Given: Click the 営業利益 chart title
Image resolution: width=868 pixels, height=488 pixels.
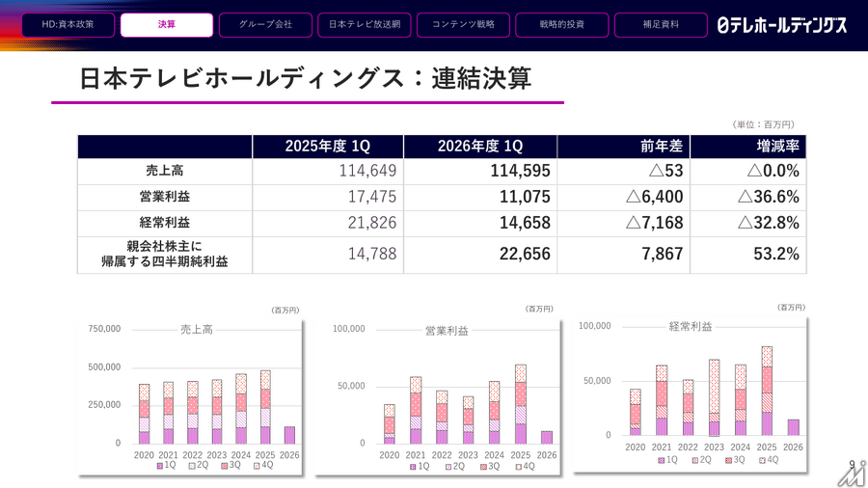Looking at the screenshot, I should 447,331.
